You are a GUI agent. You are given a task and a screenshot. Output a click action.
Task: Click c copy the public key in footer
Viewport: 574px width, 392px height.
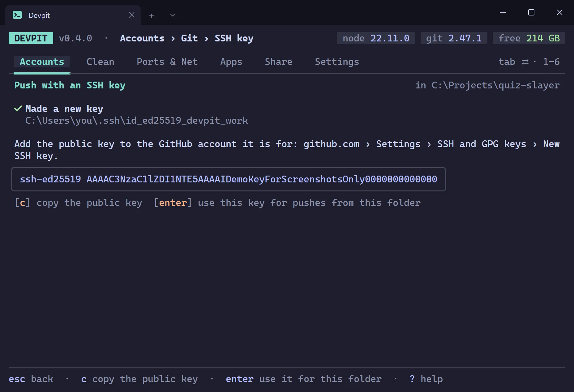pos(139,379)
